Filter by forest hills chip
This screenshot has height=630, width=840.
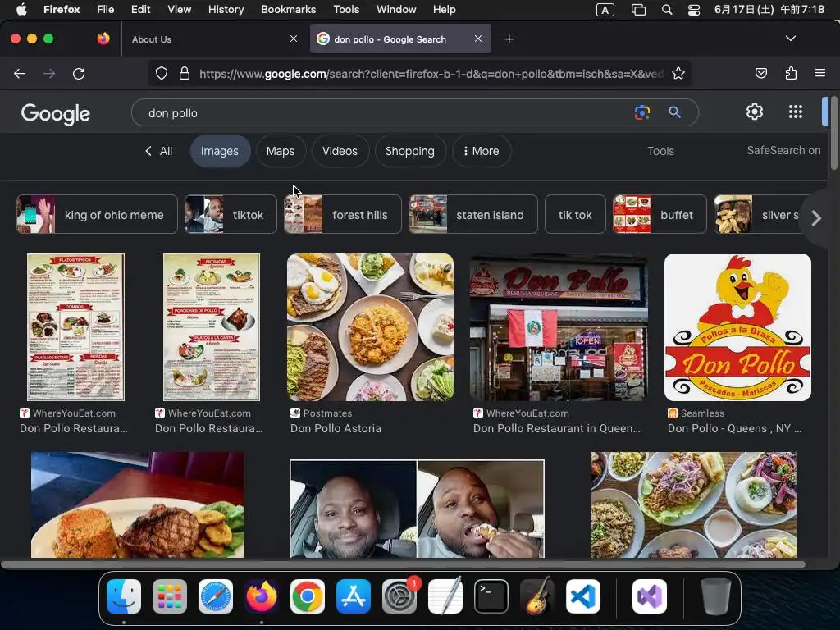pos(342,214)
